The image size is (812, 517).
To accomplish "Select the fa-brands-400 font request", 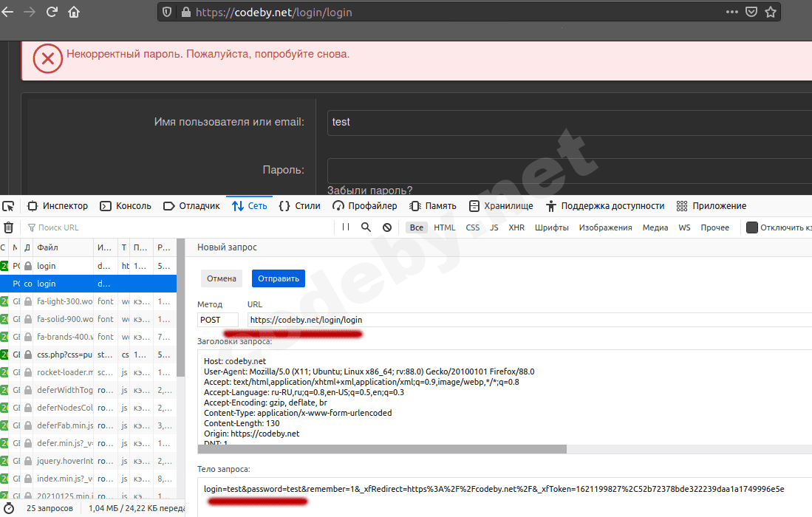I will [88, 337].
